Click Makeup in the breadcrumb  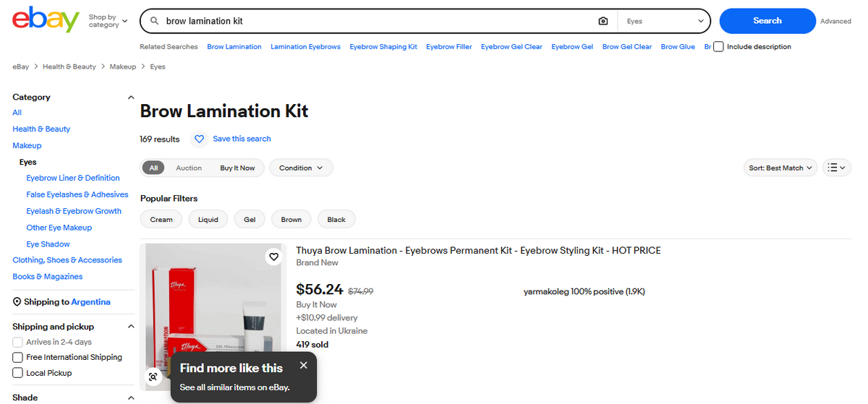123,66
